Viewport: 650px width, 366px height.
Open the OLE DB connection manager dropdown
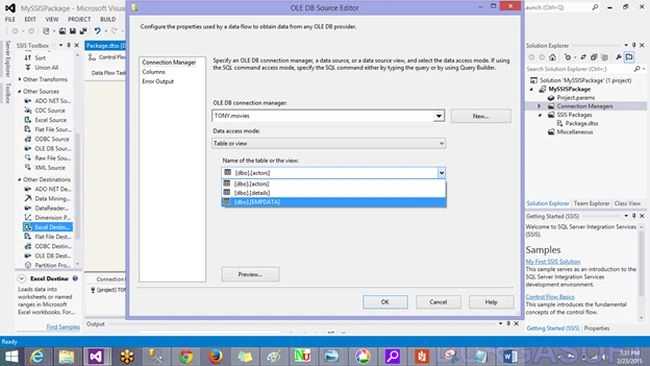click(439, 116)
